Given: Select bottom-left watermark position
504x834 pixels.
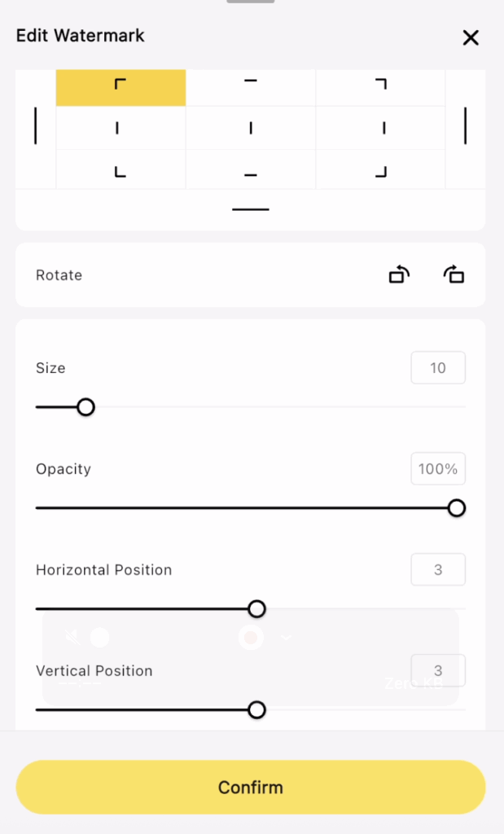Looking at the screenshot, I should [121, 169].
